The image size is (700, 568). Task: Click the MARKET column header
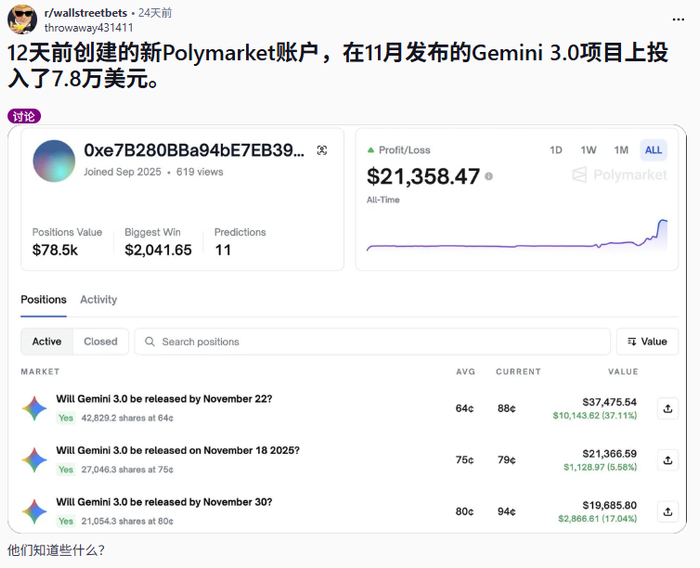click(x=40, y=372)
